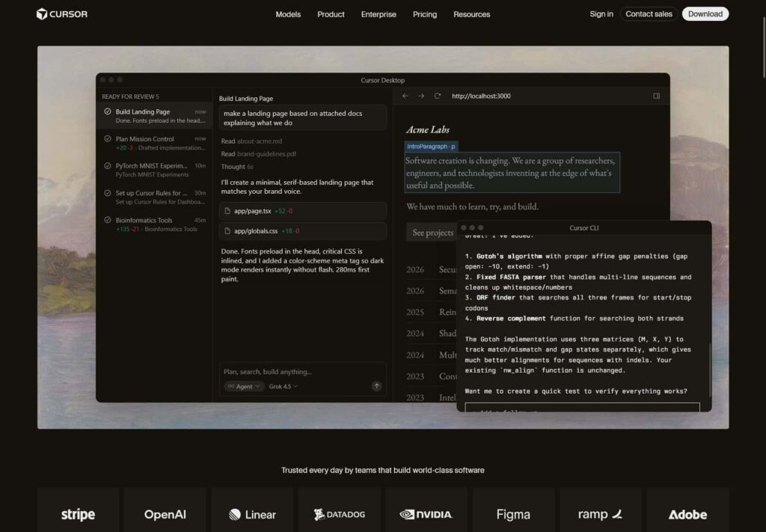
Task: Go to the Pricing page
Action: click(425, 14)
